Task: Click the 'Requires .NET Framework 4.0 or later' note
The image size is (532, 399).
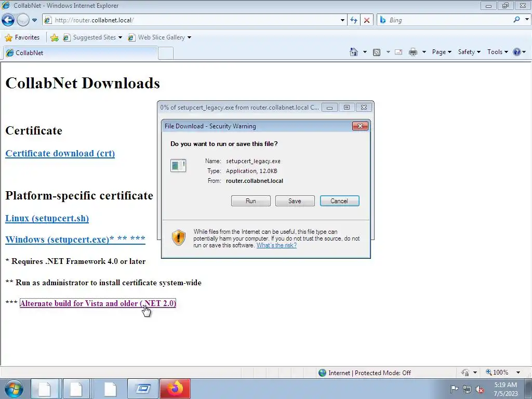Action: click(x=75, y=261)
